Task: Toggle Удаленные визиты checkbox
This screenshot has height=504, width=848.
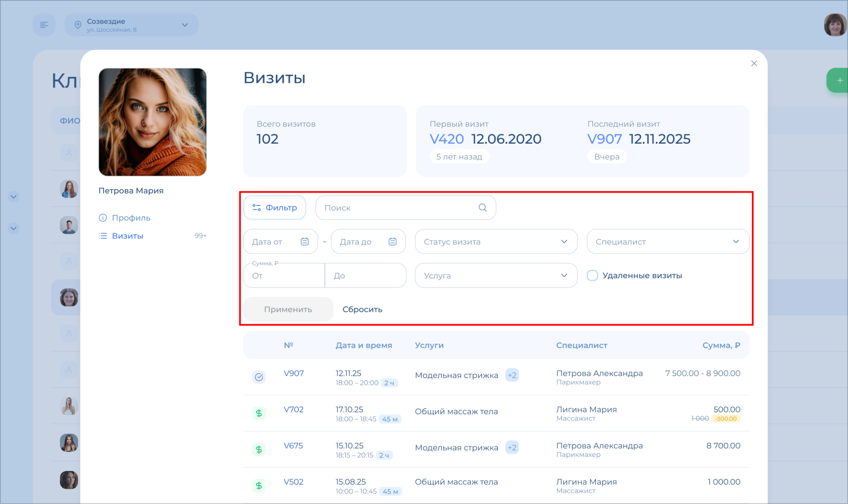Action: pos(592,275)
